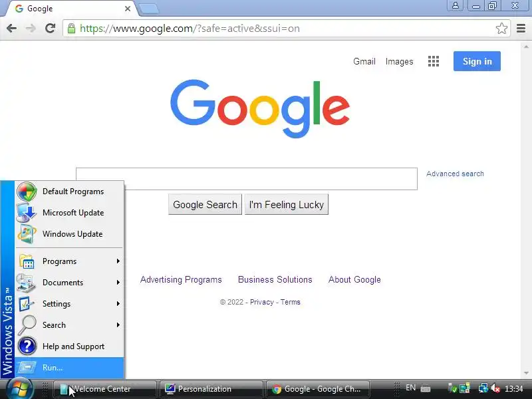
Task: Click page scrollbar down arrow
Action: pyautogui.click(x=526, y=373)
